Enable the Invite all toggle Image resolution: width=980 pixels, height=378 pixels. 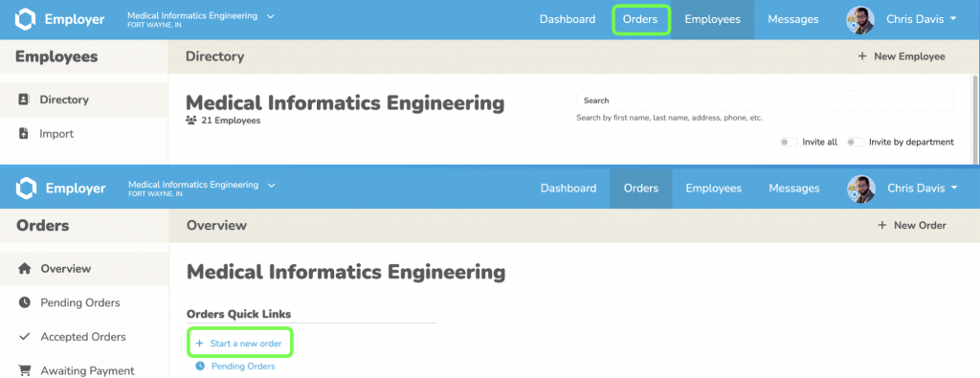click(x=789, y=142)
